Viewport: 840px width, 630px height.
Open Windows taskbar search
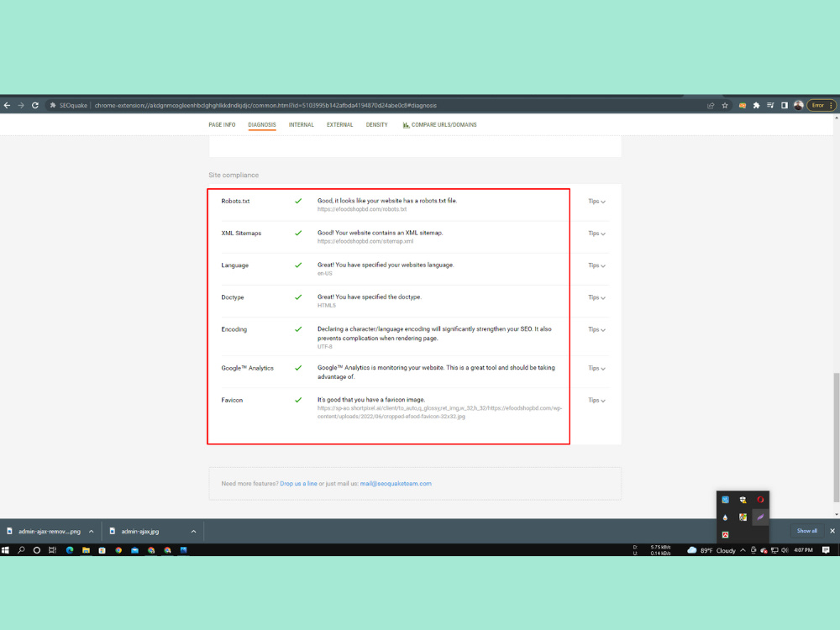coord(21,550)
